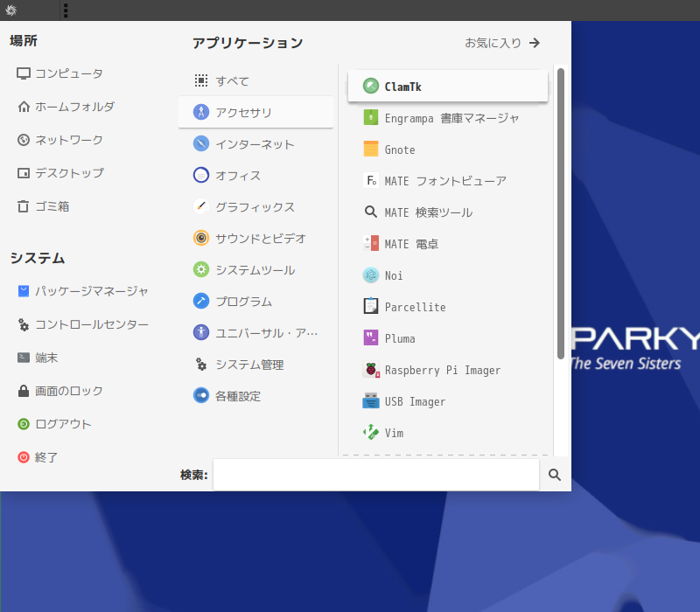
Task: Choose 終了 to shut down
Action: 38,457
